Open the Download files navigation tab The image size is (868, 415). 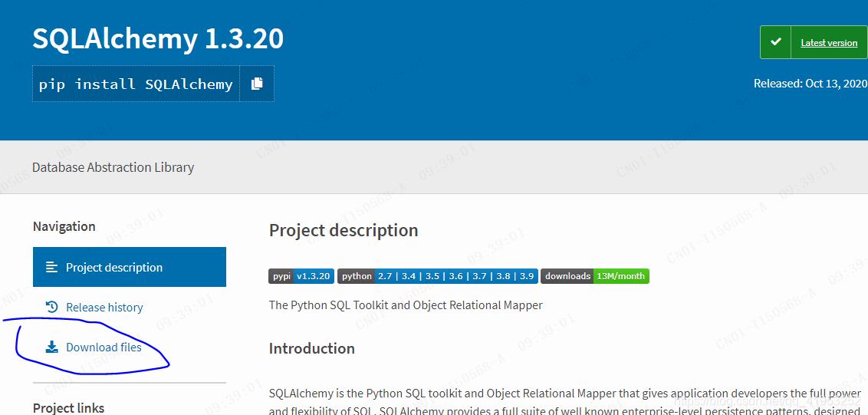(130, 347)
